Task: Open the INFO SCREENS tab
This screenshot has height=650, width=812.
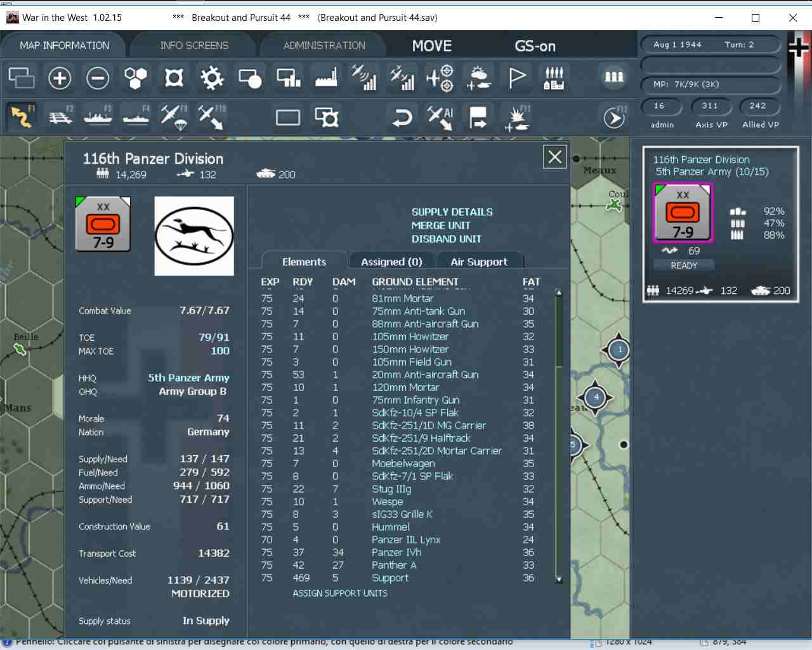Action: click(194, 46)
